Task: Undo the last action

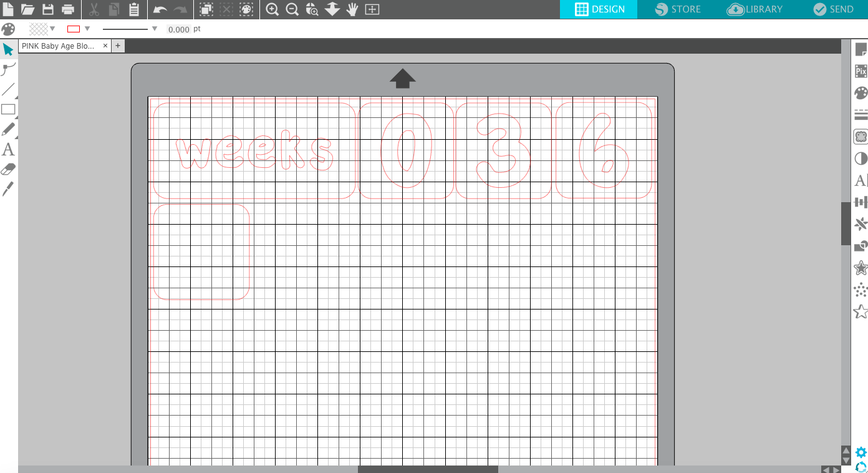Action: coord(160,9)
